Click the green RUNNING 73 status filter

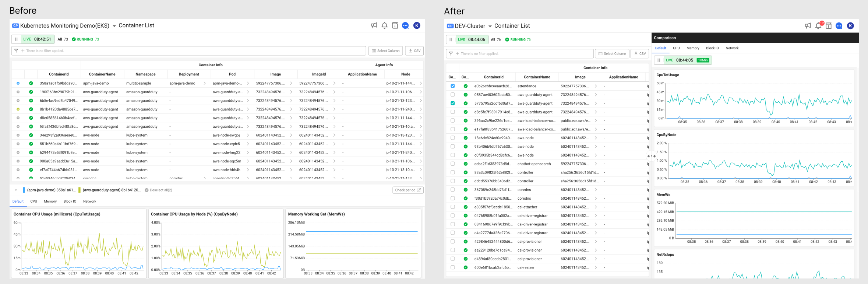pyautogui.click(x=85, y=39)
